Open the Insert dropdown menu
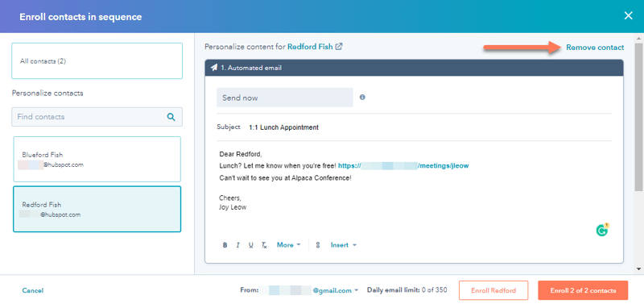644x308 pixels. pyautogui.click(x=344, y=245)
